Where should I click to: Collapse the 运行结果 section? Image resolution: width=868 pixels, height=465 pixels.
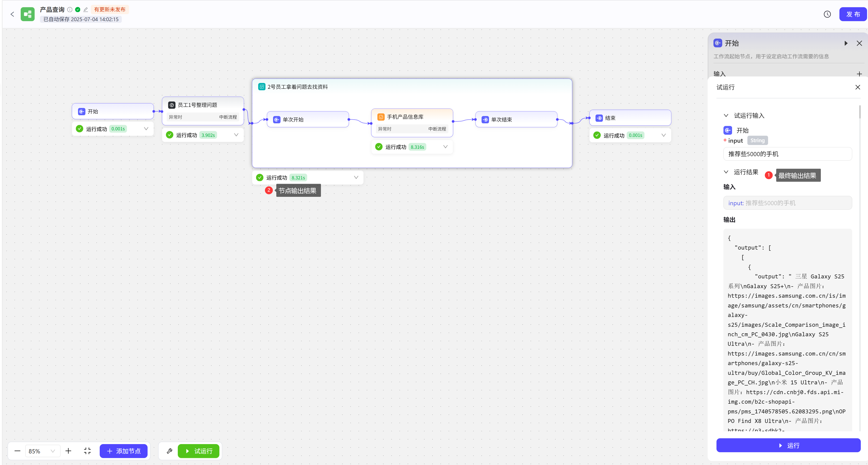tap(726, 172)
